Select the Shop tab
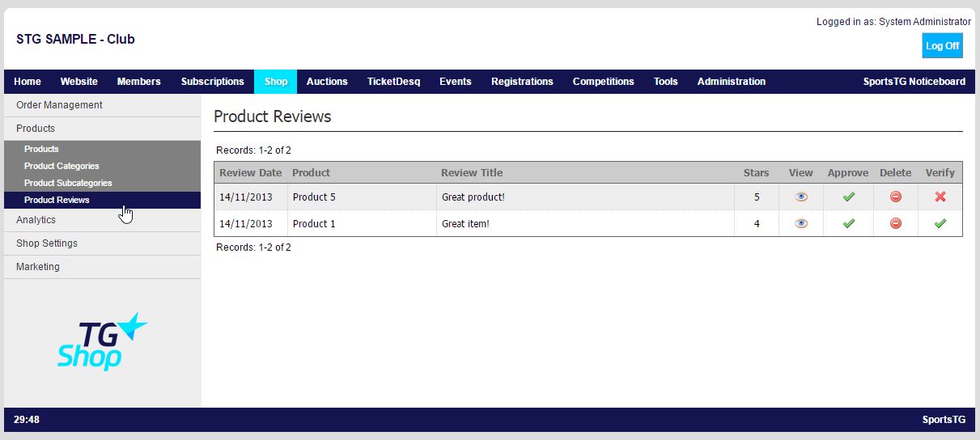 pyautogui.click(x=276, y=82)
